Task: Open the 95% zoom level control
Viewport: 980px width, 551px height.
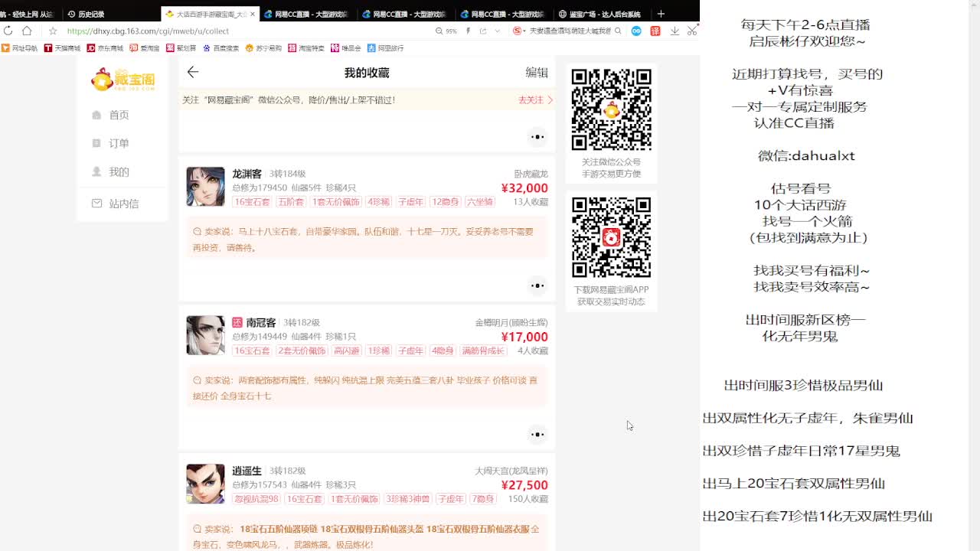Action: click(446, 31)
